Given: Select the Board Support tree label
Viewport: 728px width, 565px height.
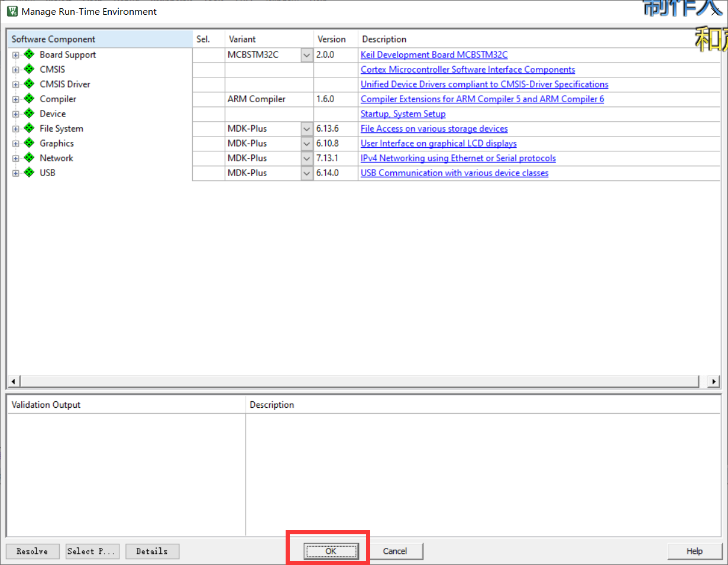Looking at the screenshot, I should 68,54.
